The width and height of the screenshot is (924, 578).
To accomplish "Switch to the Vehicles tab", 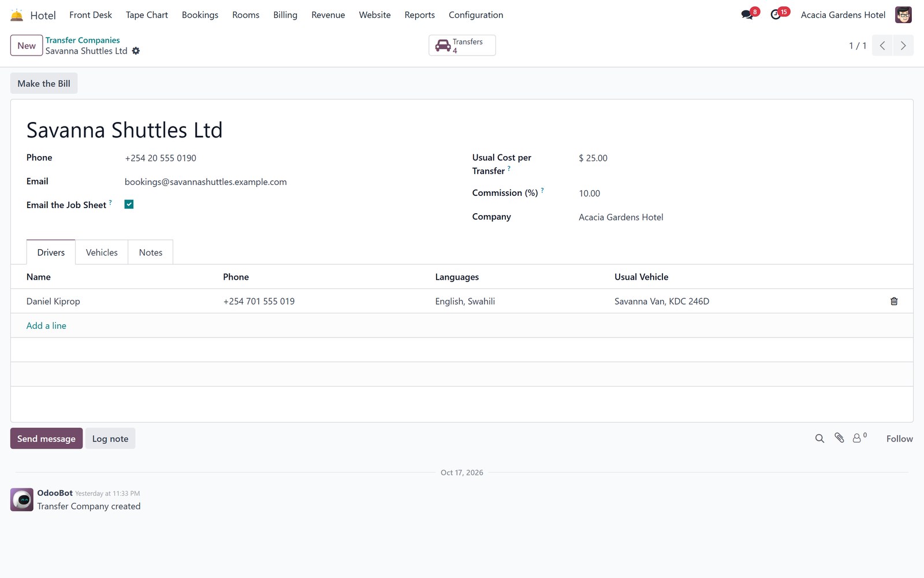I will (x=102, y=253).
